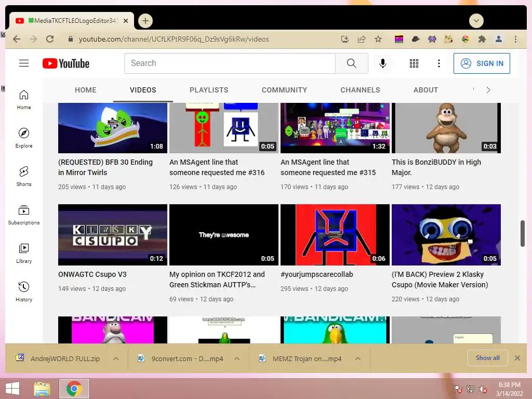
Task: Expand MEMZ Trojan mp4 download options
Action: [357, 358]
